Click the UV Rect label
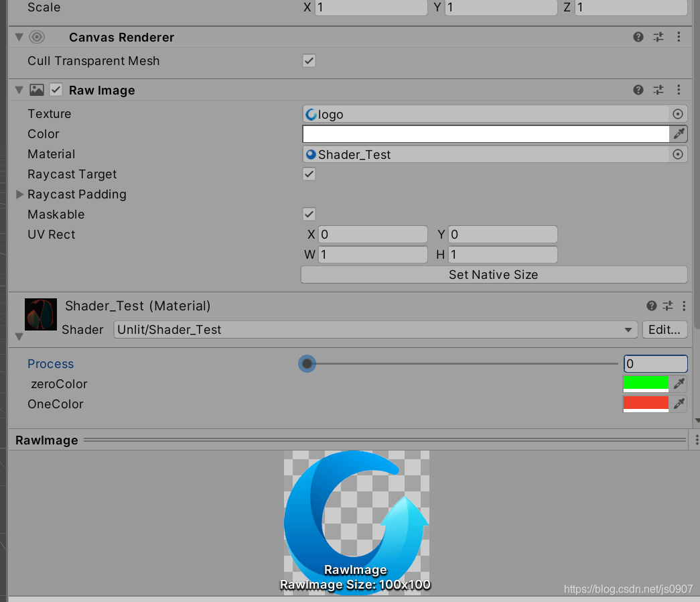Screen dimensions: 700x602 [52, 234]
